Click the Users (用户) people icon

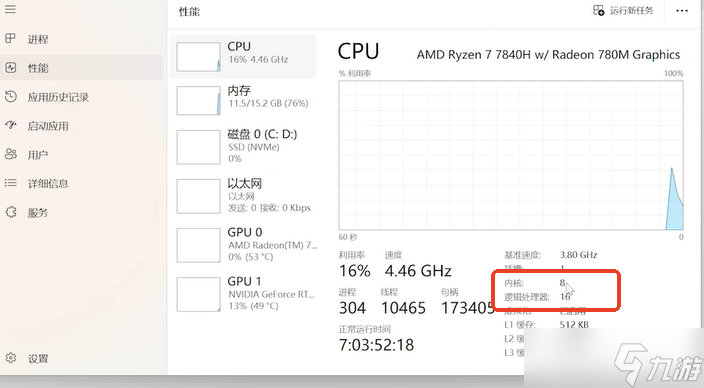10,154
